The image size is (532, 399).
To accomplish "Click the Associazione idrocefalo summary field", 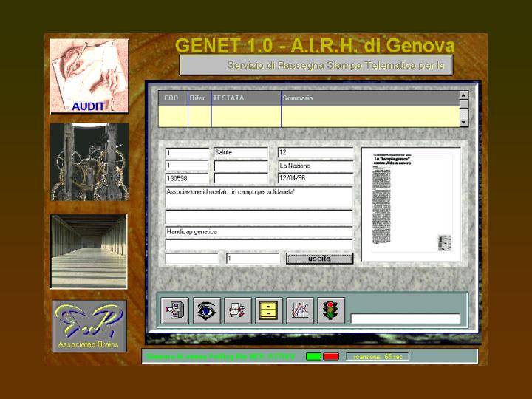I will click(x=259, y=197).
